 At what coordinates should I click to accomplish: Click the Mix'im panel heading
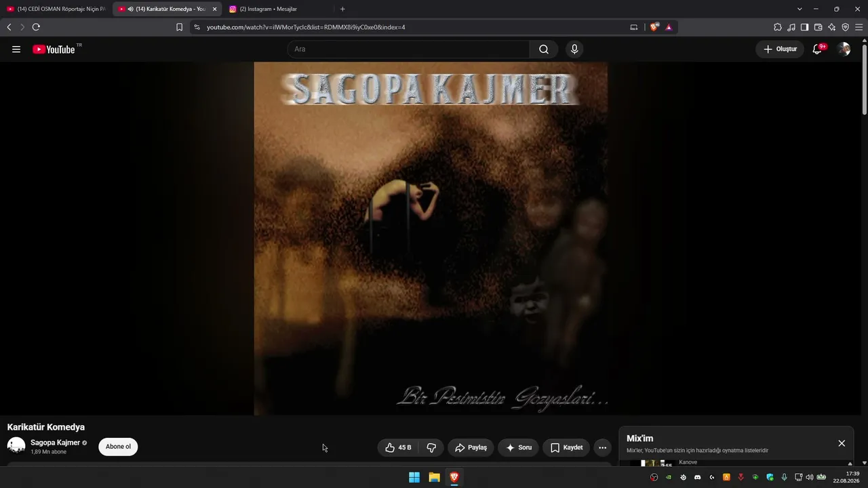click(x=640, y=439)
